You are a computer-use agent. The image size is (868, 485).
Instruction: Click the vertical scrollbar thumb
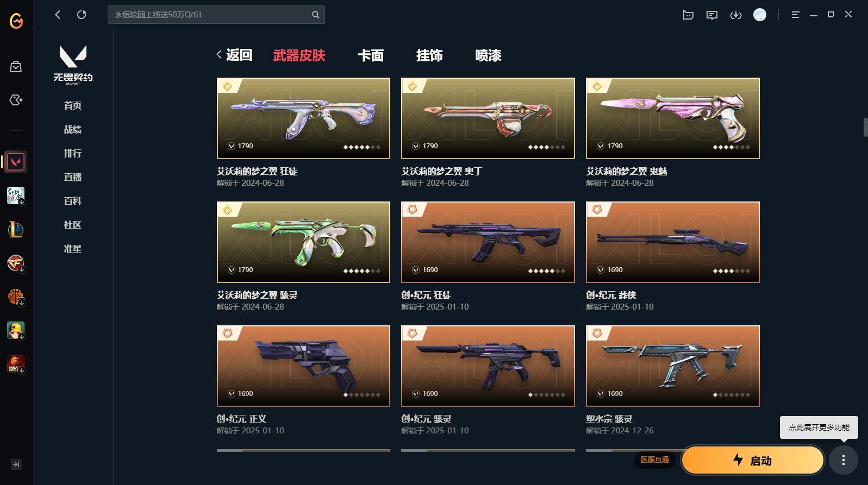[x=865, y=127]
